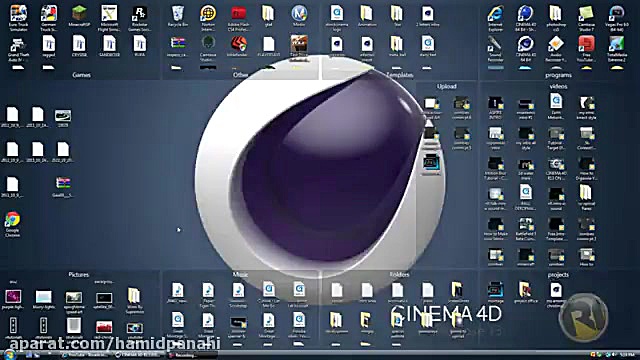This screenshot has width=640, height=360.
Task: Select the Upload group label
Action: click(447, 87)
